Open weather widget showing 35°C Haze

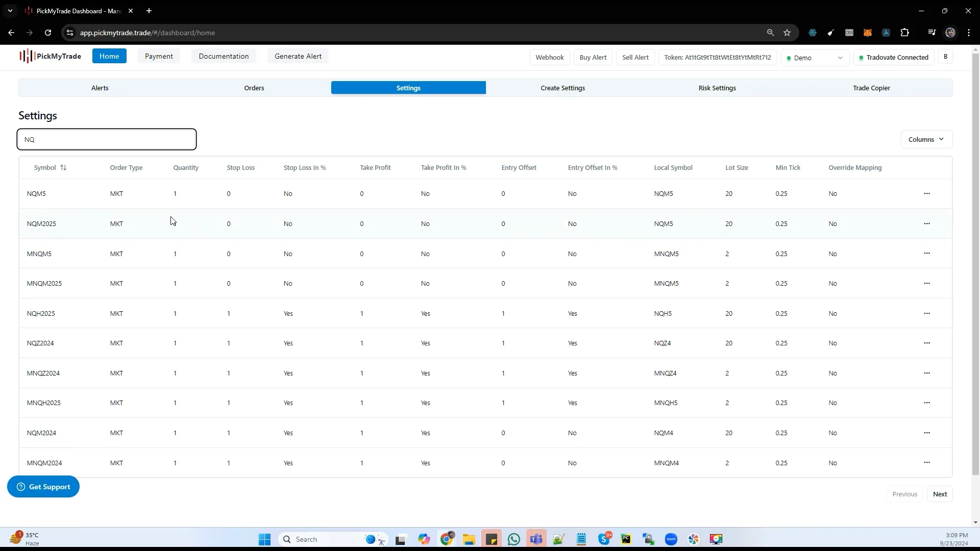coord(26,539)
